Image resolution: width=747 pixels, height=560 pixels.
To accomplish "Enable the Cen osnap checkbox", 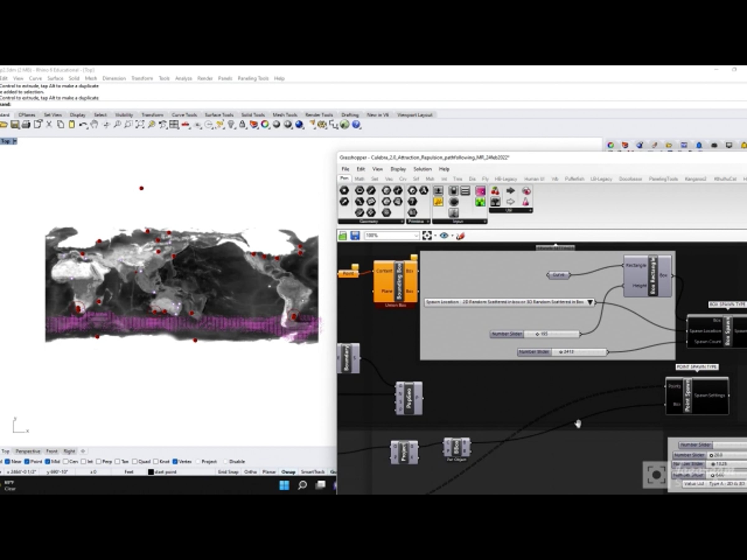I will click(x=66, y=461).
